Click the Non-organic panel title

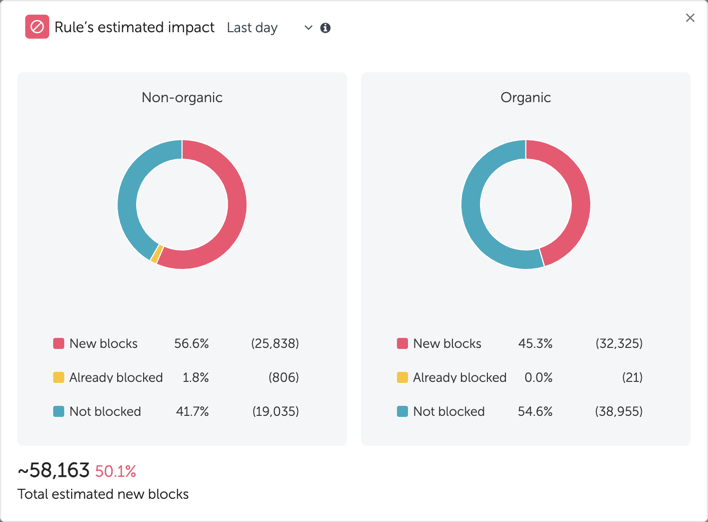point(182,98)
